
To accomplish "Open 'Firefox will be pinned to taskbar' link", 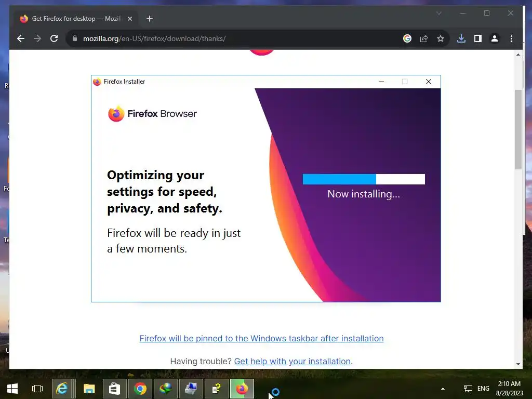I will pyautogui.click(x=262, y=338).
